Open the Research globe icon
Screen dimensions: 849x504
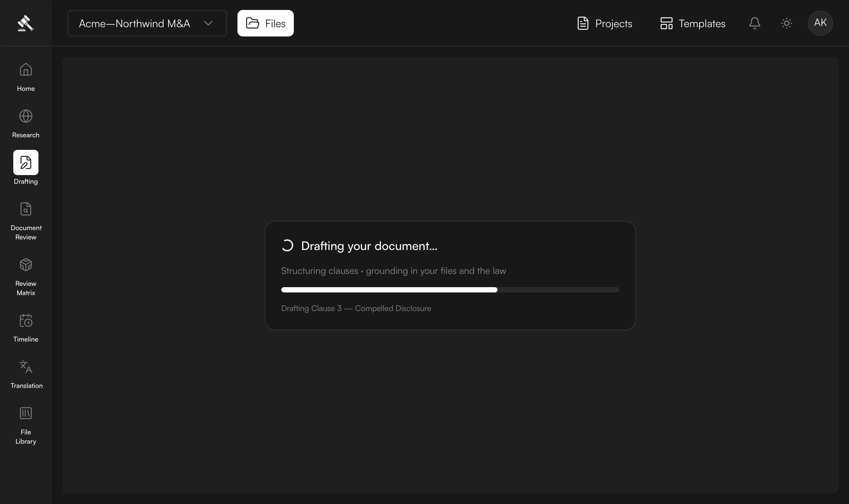click(26, 116)
